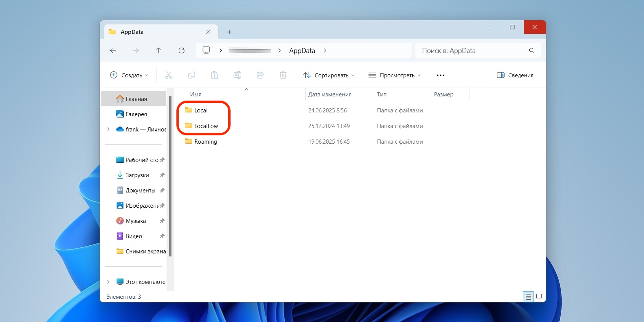The width and height of the screenshot is (644, 322).
Task: Switch to large thumbnails view mode
Action: coord(539,296)
